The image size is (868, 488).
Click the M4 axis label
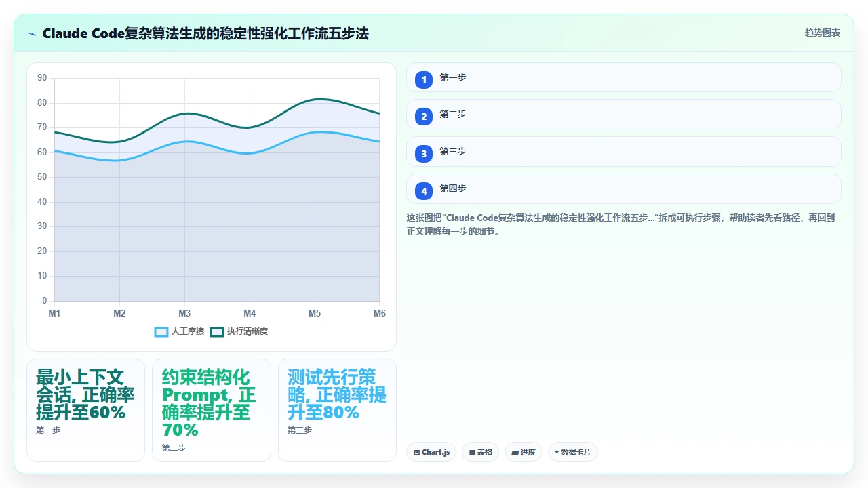(x=250, y=313)
